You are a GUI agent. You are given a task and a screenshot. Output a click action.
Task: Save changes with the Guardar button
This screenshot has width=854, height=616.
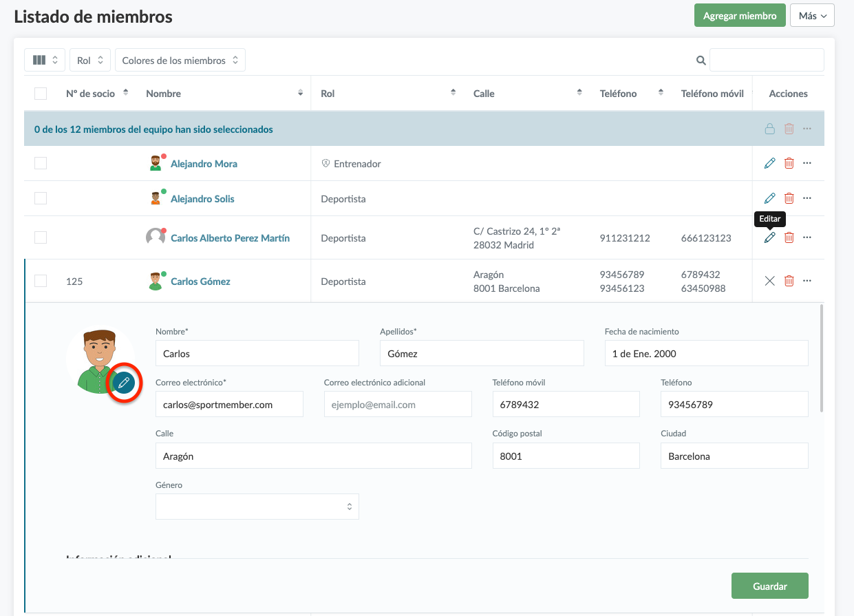769,586
